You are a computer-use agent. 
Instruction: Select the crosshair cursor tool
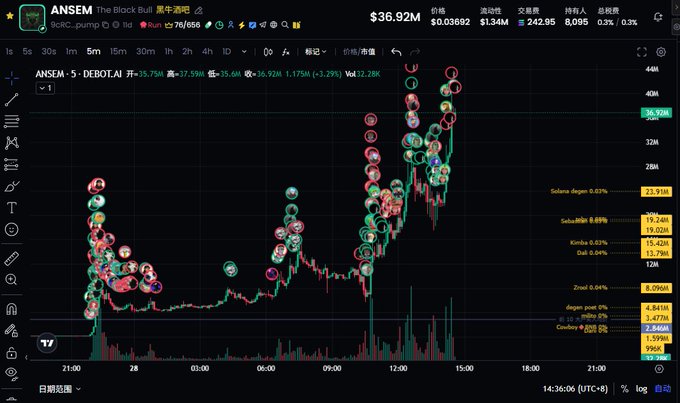pos(12,78)
